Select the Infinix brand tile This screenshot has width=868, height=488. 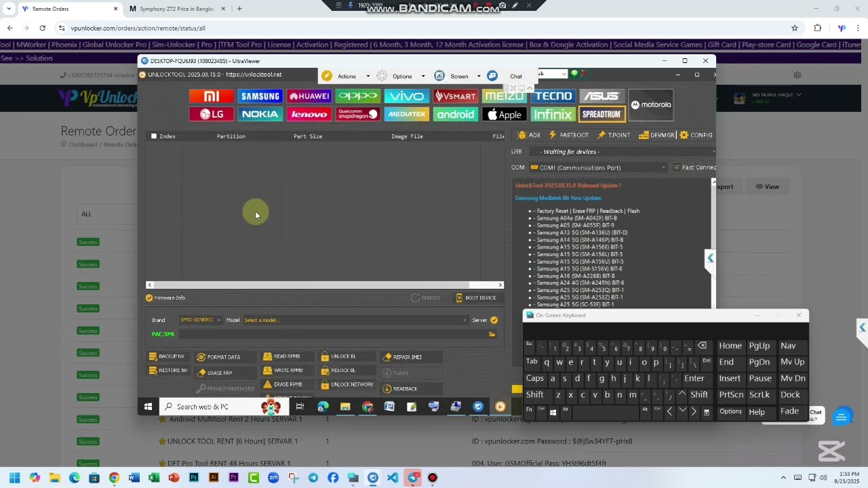(x=553, y=114)
